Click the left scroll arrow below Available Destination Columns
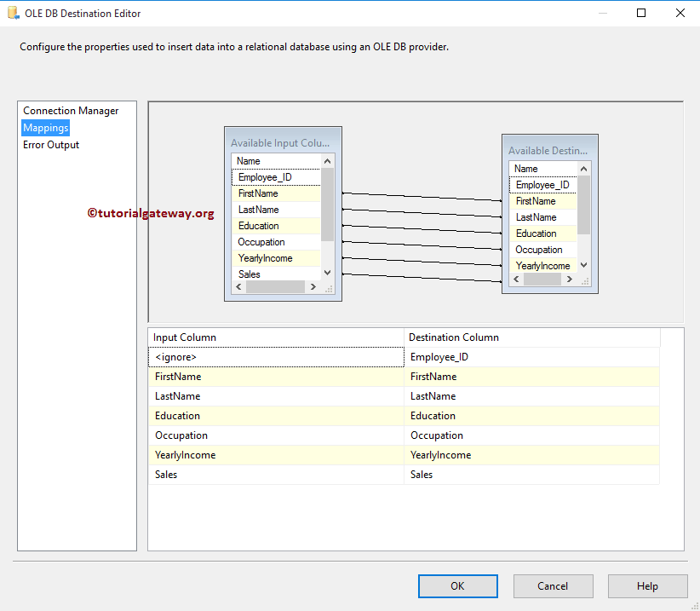700x611 pixels. (516, 277)
